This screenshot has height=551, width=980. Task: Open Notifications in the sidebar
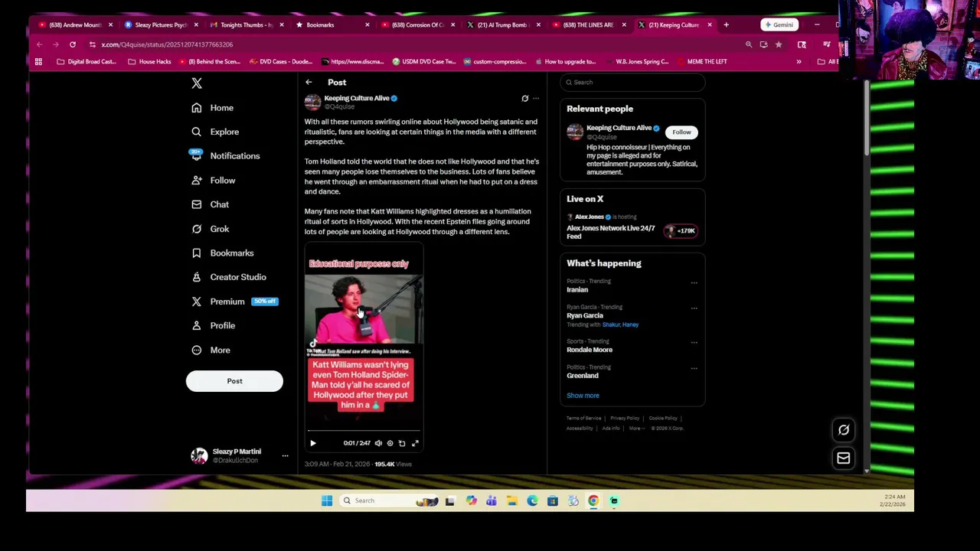(225, 156)
